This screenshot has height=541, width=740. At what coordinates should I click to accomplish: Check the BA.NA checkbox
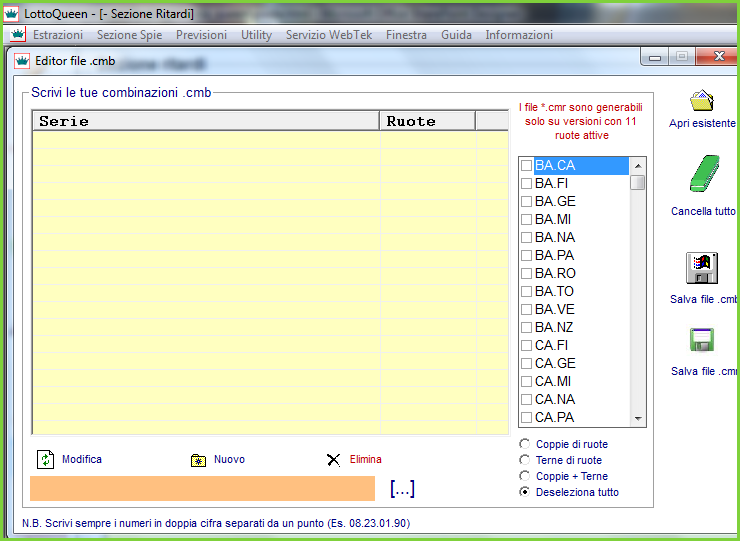(x=526, y=237)
